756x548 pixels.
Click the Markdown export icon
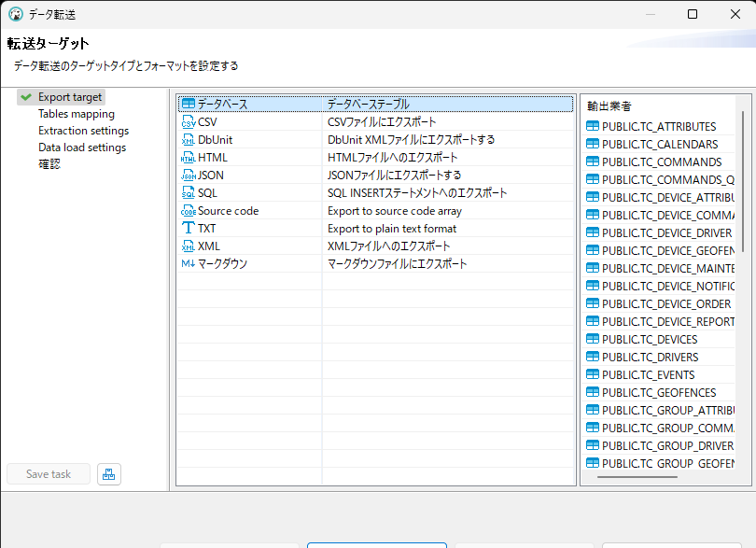[188, 264]
